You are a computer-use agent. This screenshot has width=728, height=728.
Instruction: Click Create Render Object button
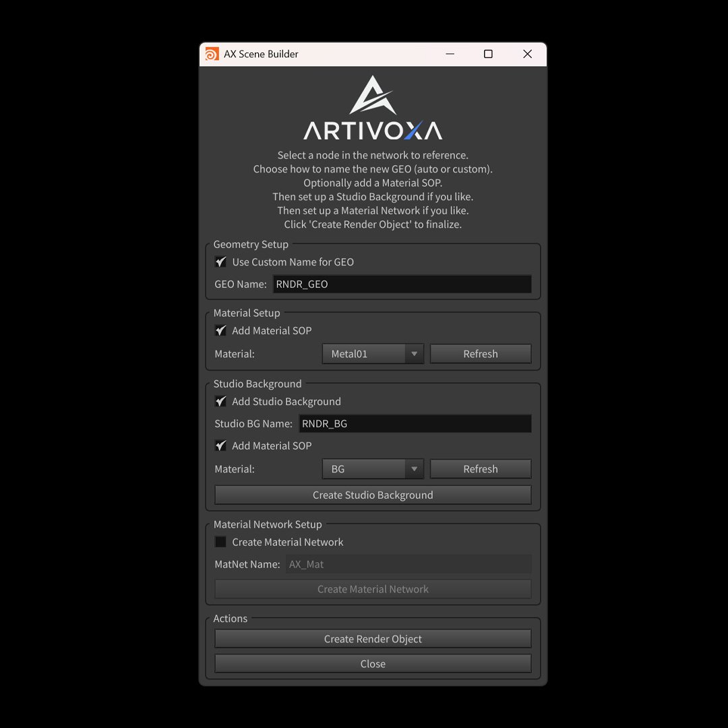tap(373, 639)
